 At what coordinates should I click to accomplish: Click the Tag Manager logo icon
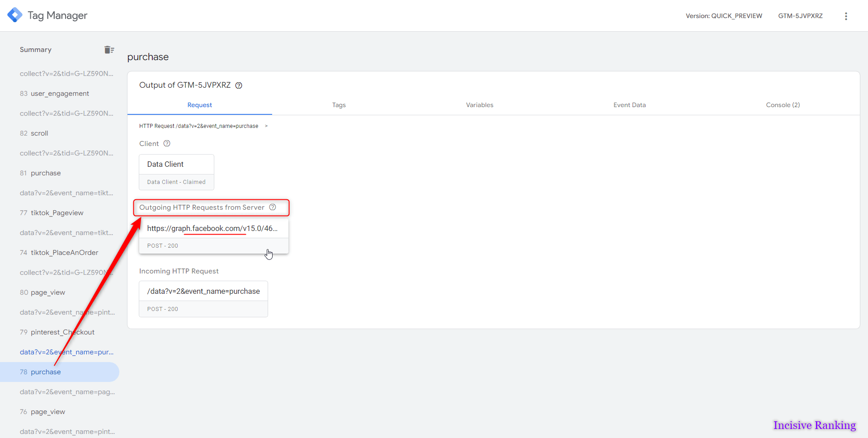15,15
